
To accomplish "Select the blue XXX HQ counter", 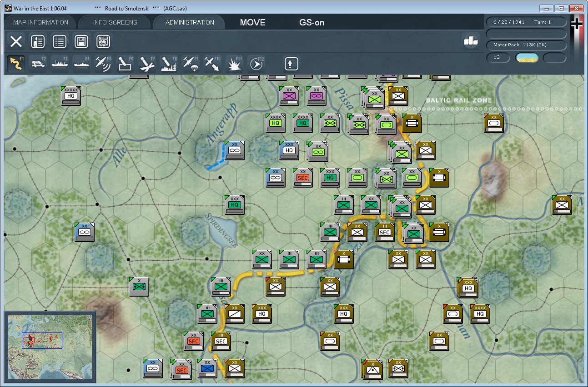I will pyautogui.click(x=289, y=150).
